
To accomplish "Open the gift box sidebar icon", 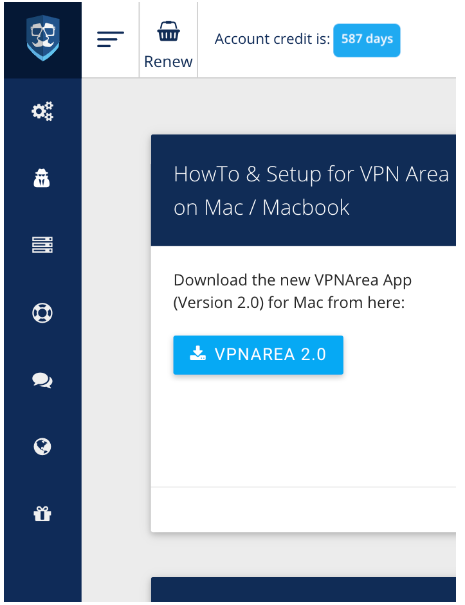I will 42,514.
